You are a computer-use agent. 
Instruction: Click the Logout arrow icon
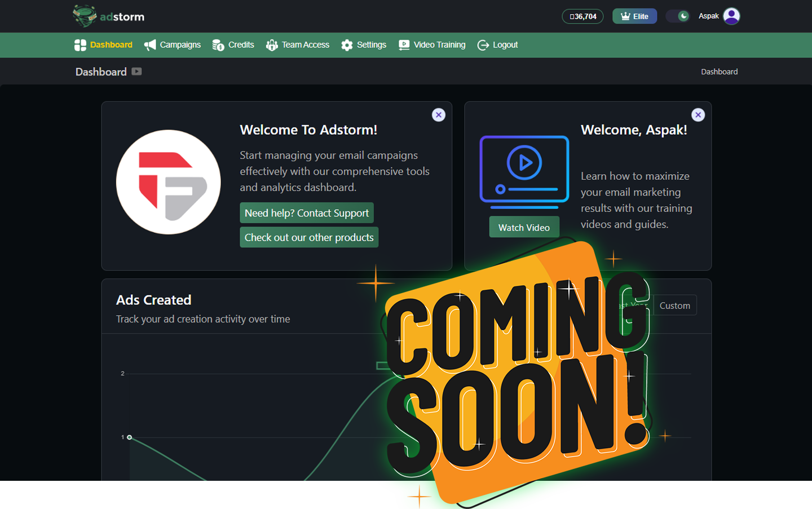point(483,45)
